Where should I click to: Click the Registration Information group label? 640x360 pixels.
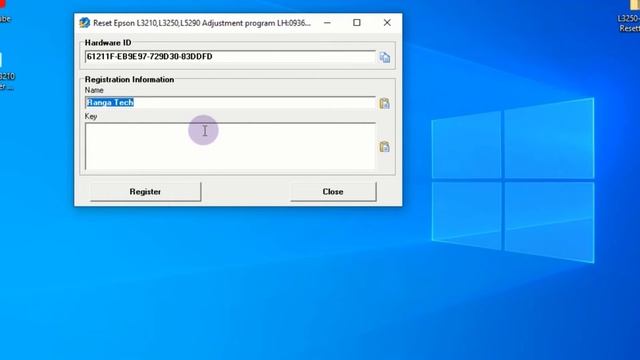coord(129,80)
